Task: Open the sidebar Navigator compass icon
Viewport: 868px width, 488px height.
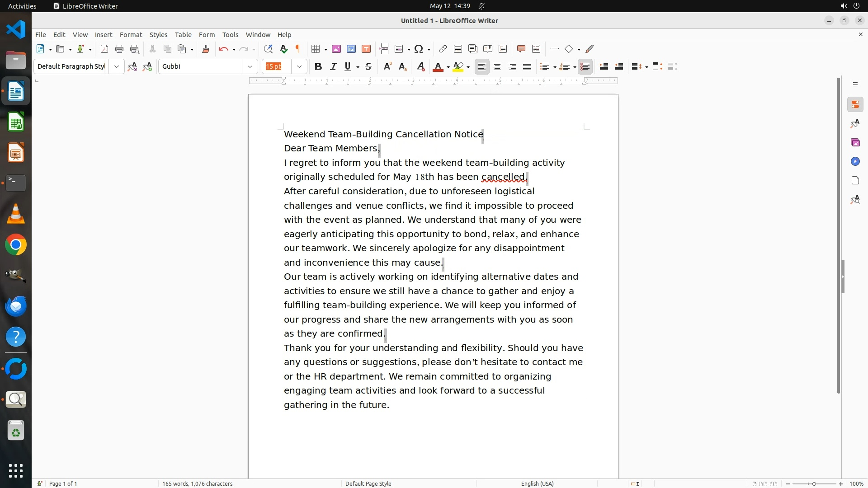Action: [855, 162]
